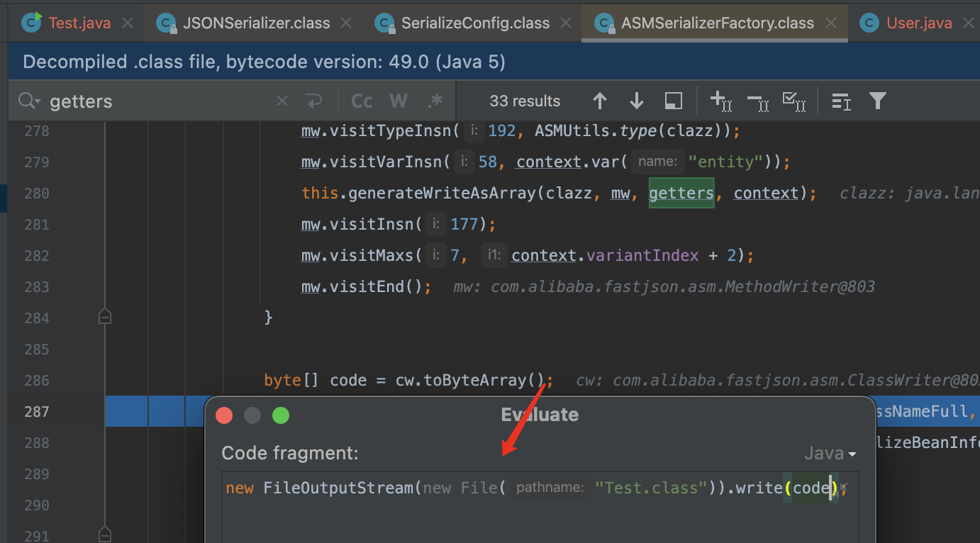Select all occurrences icon
The width and height of the screenshot is (980, 543).
[x=794, y=101]
